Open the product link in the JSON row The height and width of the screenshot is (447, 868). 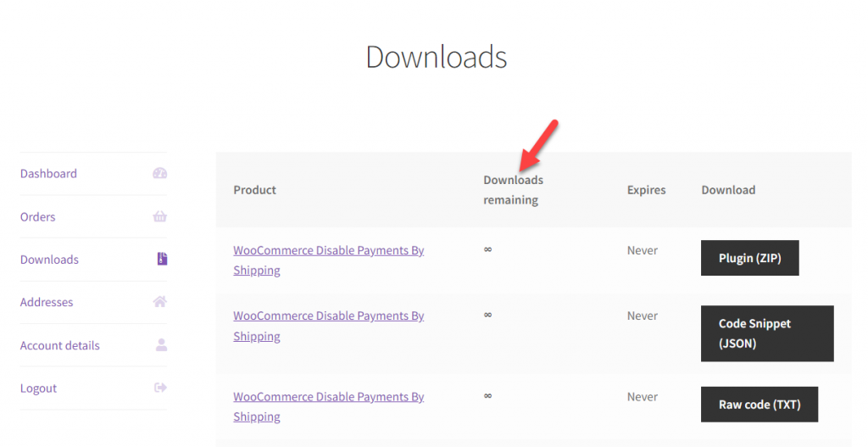click(328, 326)
